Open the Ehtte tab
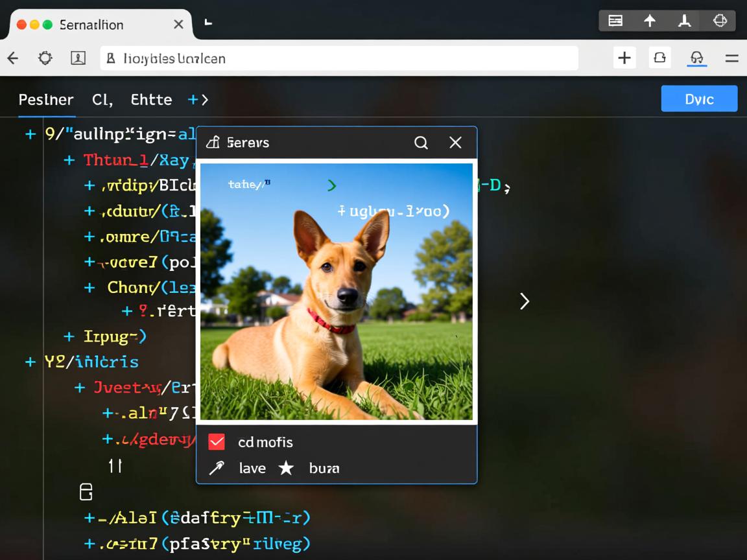Screen dimensions: 747x560 (x=151, y=100)
